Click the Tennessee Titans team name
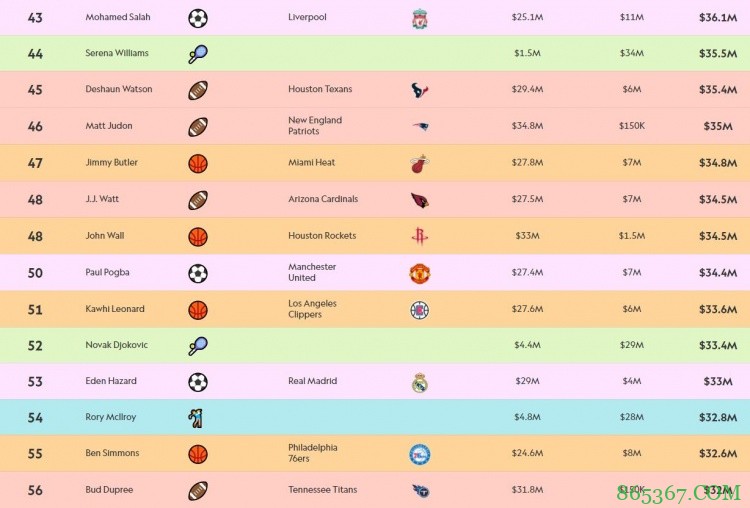Viewport: 750px width, 508px height. coord(322,490)
